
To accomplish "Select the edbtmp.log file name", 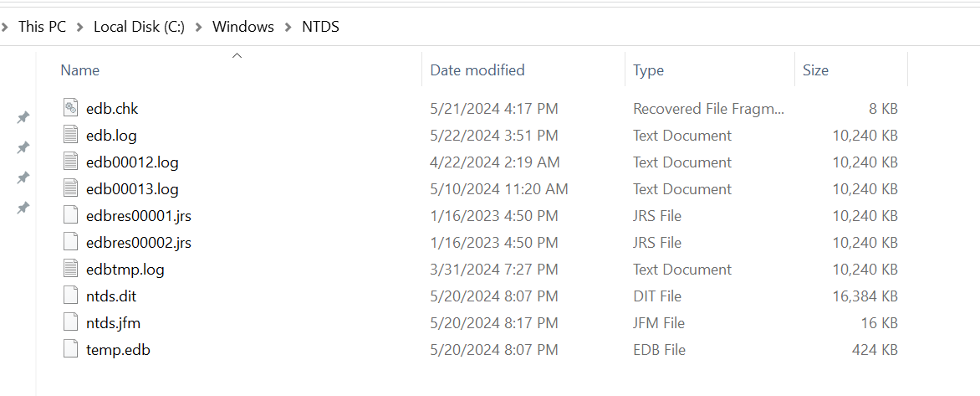I will 125,270.
